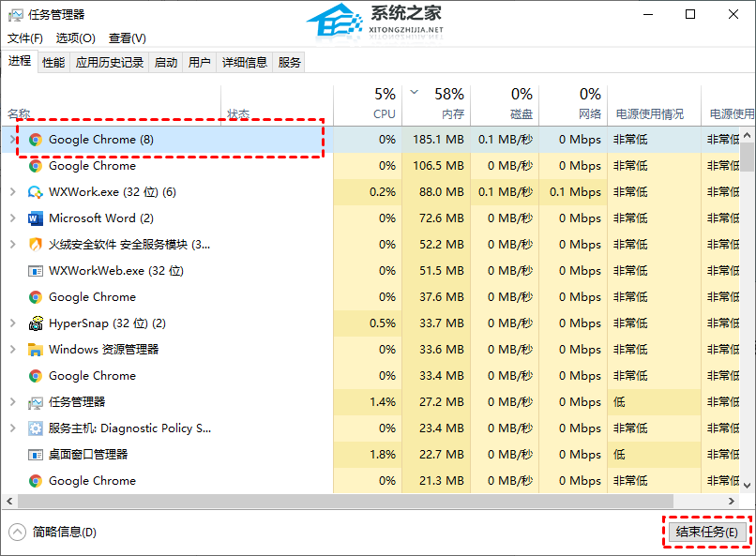Click the vertical scrollbar up arrow
The image size is (756, 556).
click(x=747, y=135)
